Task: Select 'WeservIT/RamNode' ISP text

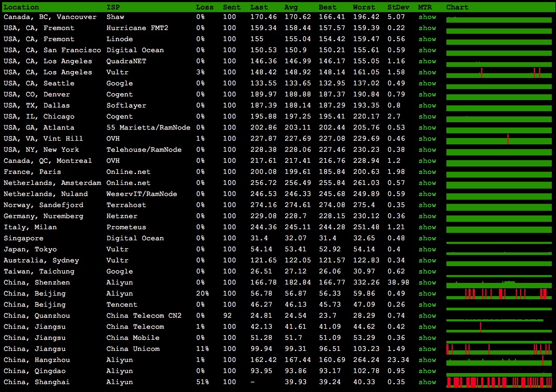Action: (x=142, y=194)
